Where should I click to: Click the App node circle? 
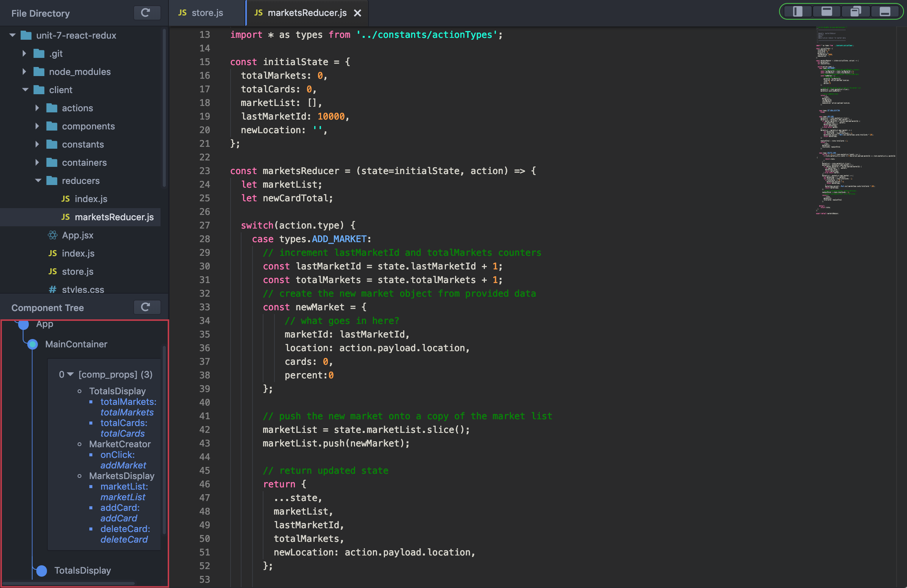click(x=23, y=325)
